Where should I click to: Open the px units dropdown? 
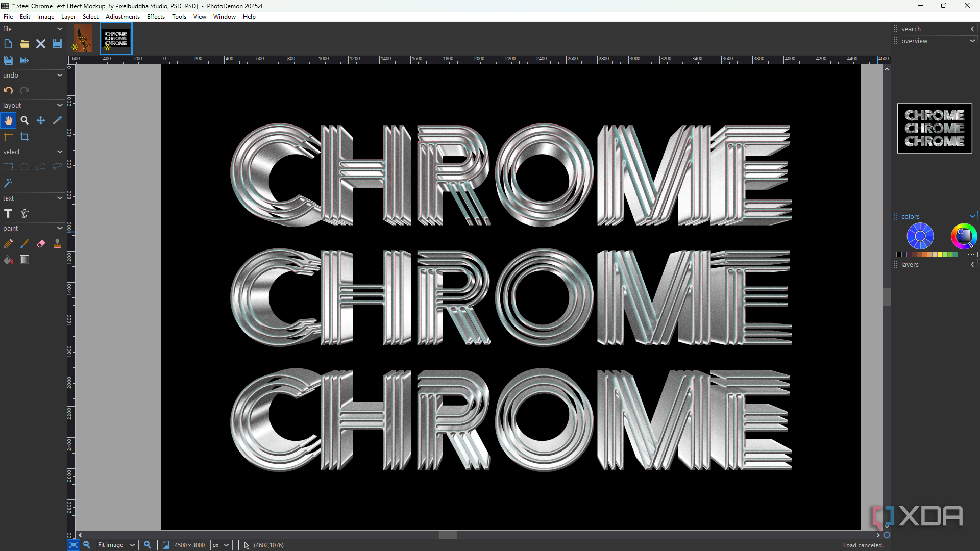221,545
